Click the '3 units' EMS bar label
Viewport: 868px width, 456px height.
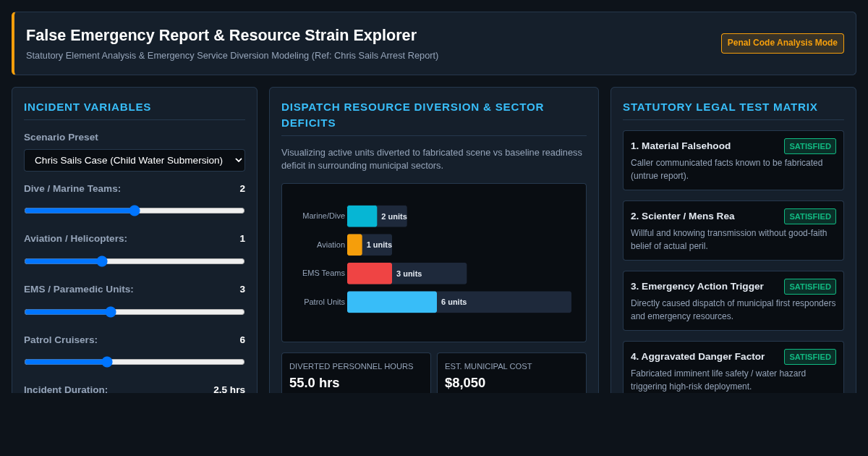pyautogui.click(x=409, y=274)
